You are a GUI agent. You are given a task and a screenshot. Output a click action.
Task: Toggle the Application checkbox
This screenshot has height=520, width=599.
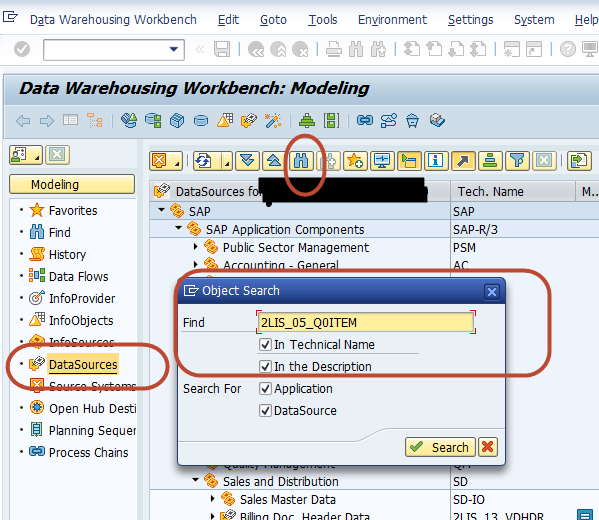[x=265, y=389]
